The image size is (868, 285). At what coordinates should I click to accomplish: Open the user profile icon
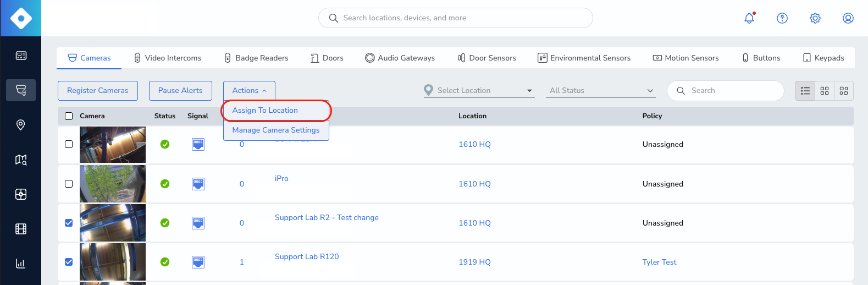coord(848,18)
